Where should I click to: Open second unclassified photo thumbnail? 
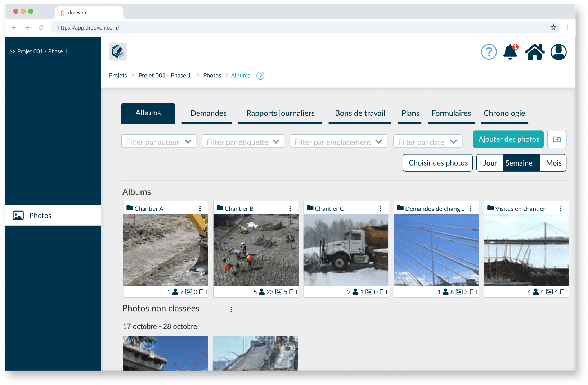[x=256, y=353]
